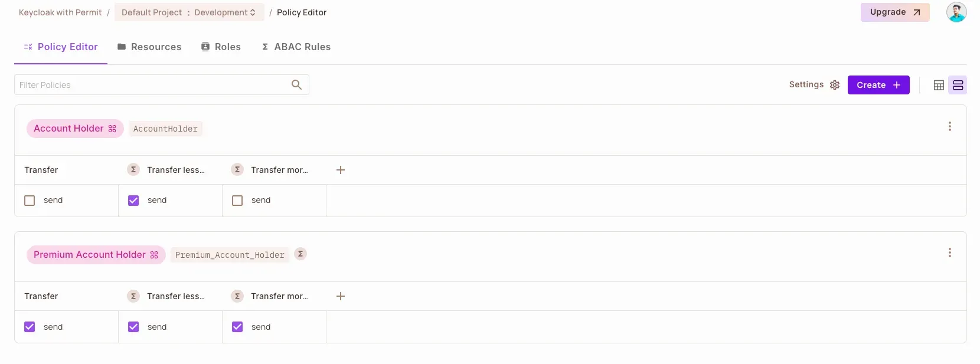This screenshot has width=980, height=364.
Task: Enable Account Holder Transfer send checkbox
Action: coord(30,201)
